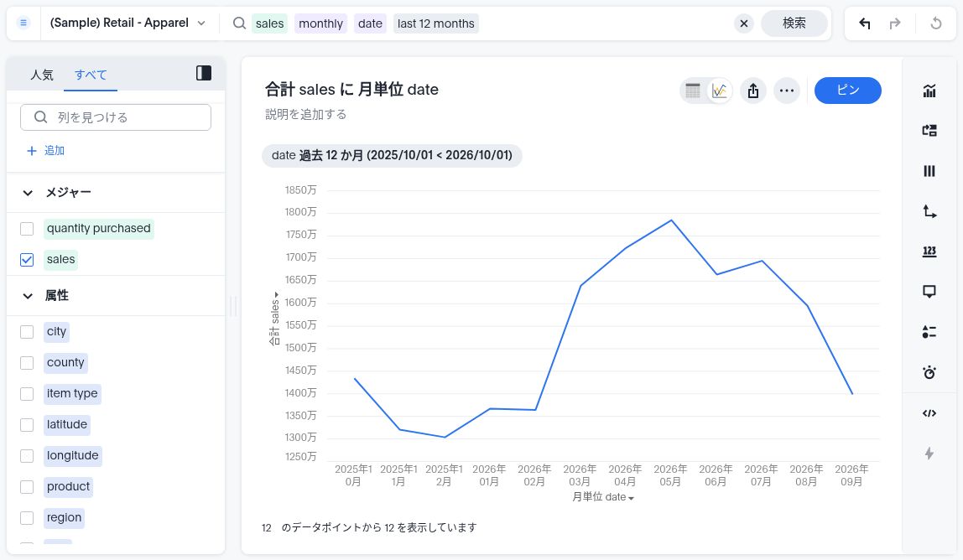Click the plus icon to add a column
Screen dimensions: 963x560
32,150
